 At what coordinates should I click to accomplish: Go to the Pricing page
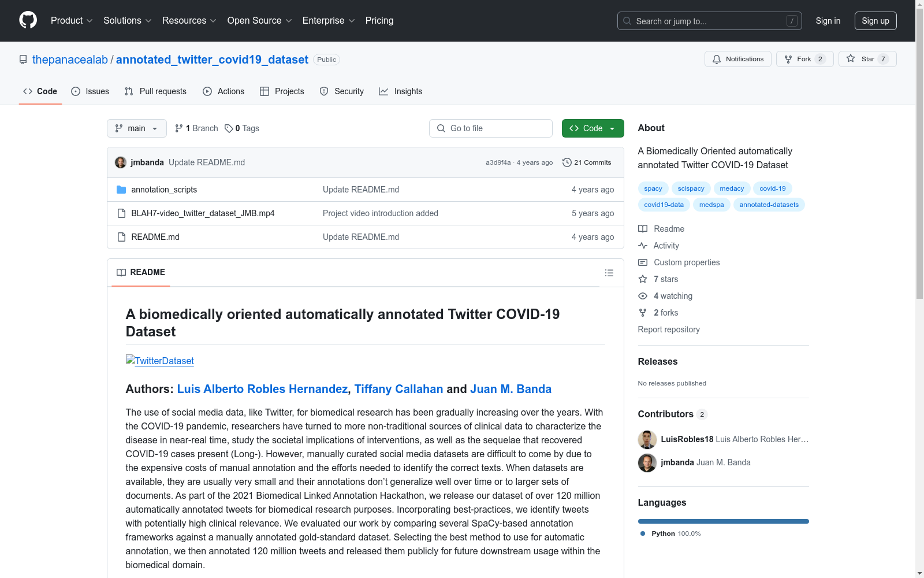[x=379, y=21]
